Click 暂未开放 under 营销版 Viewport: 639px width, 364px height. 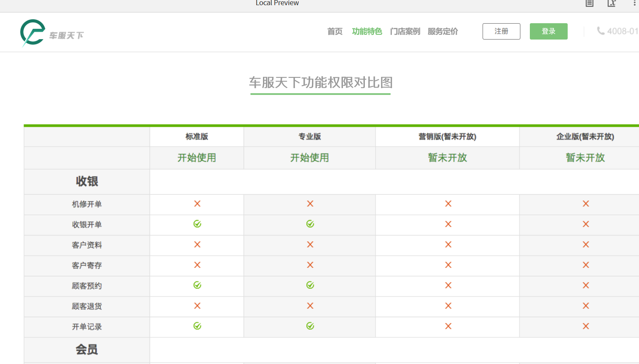[x=448, y=158]
